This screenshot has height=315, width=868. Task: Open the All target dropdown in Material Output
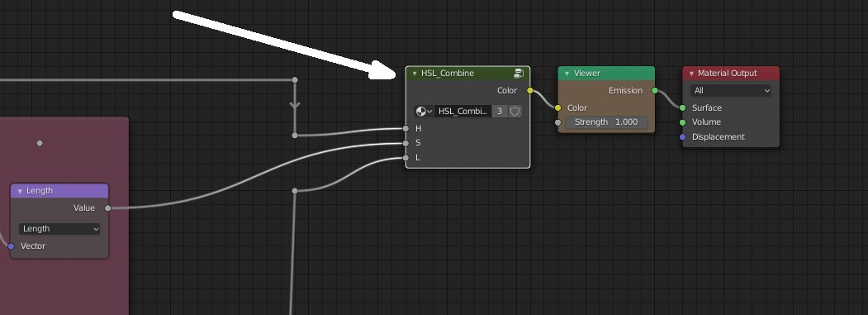pos(731,90)
